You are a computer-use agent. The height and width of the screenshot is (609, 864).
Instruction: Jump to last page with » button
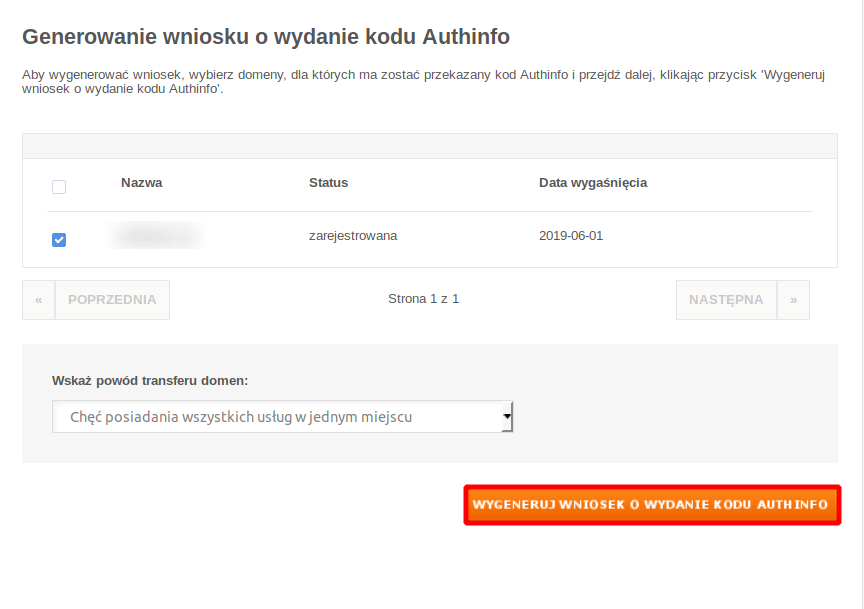(x=793, y=300)
